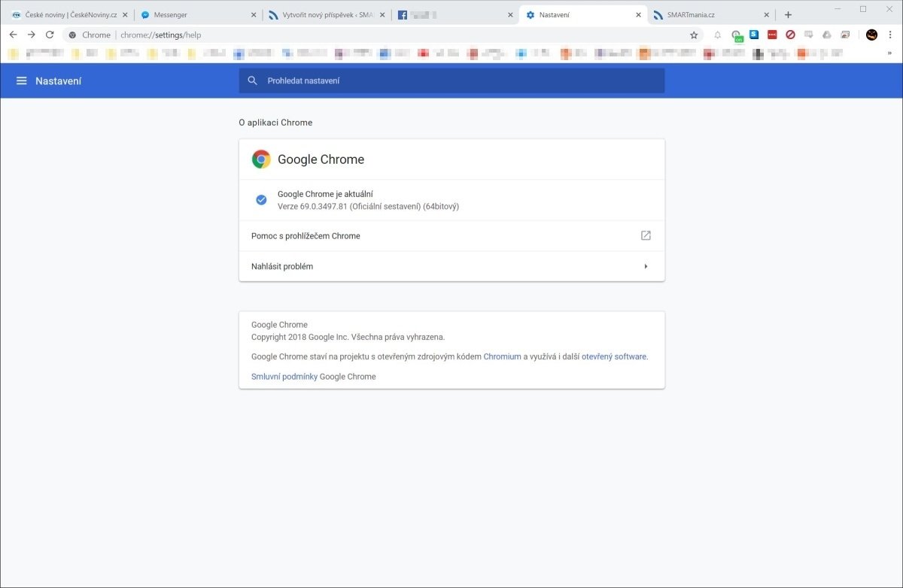Screen dimensions: 903x588
Task: Open a new tab with the plus button
Action: point(788,14)
